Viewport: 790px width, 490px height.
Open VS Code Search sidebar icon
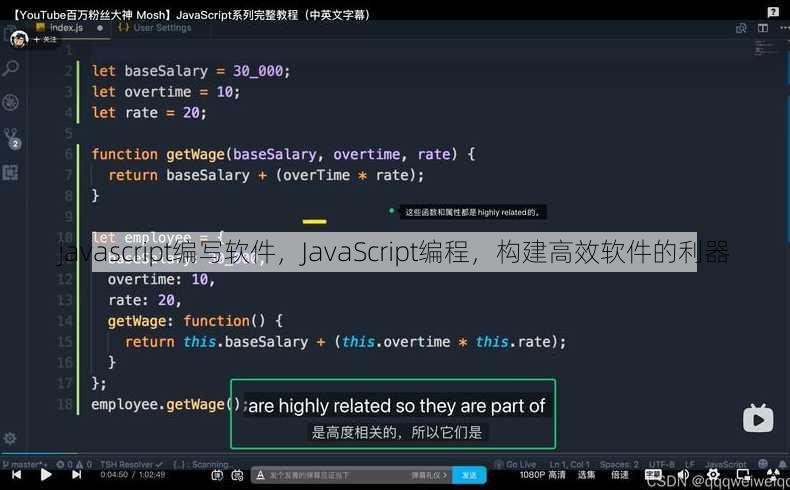click(x=11, y=67)
